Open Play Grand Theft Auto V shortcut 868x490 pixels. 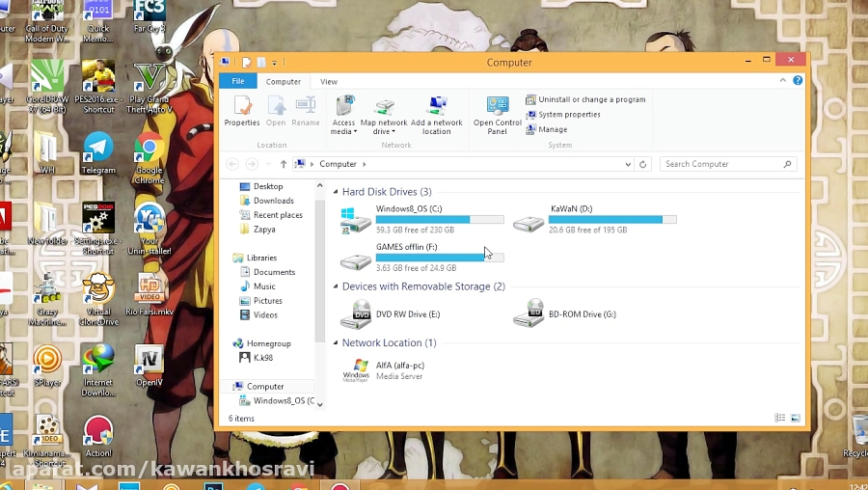click(x=149, y=88)
